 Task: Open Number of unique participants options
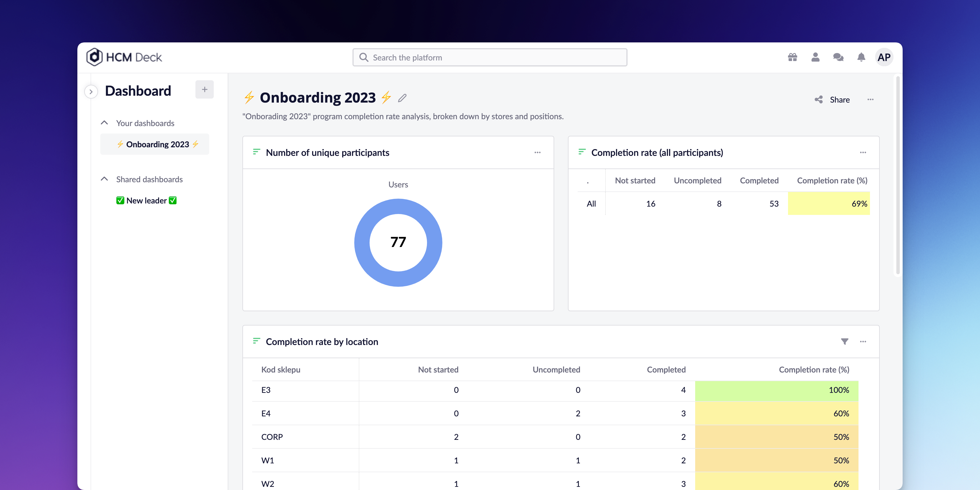pyautogui.click(x=538, y=152)
